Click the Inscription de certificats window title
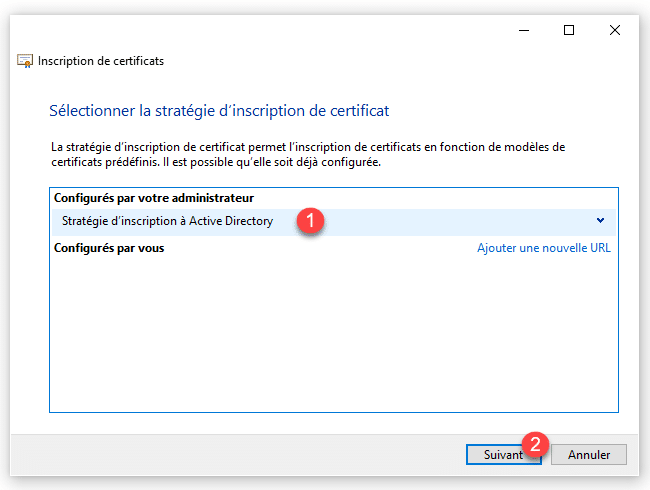650x490 pixels. tap(101, 61)
